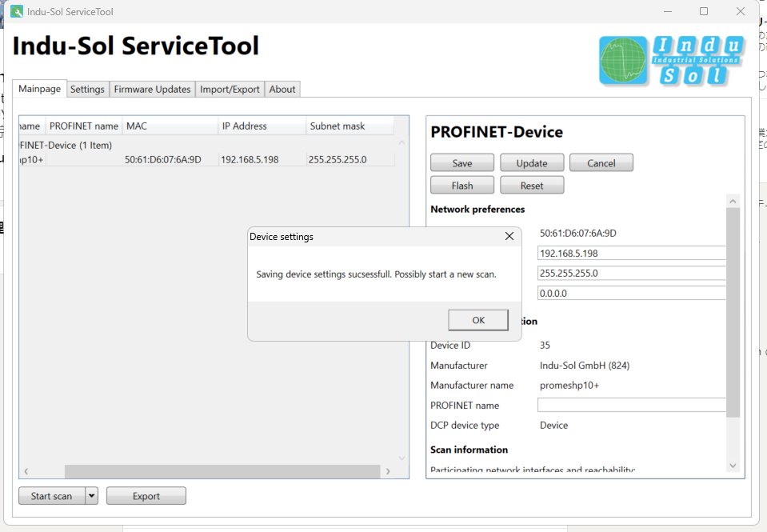Confirm the dialog with OK
Viewport: 767px width, 532px height.
click(478, 320)
